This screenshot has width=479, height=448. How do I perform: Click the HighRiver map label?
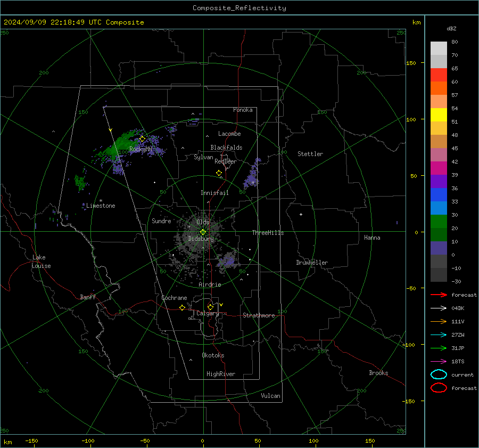[x=221, y=374]
